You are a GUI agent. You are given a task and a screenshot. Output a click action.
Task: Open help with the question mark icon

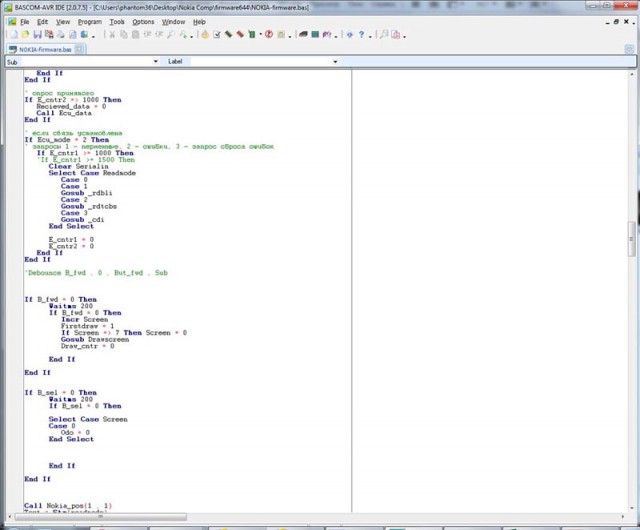coord(361,35)
